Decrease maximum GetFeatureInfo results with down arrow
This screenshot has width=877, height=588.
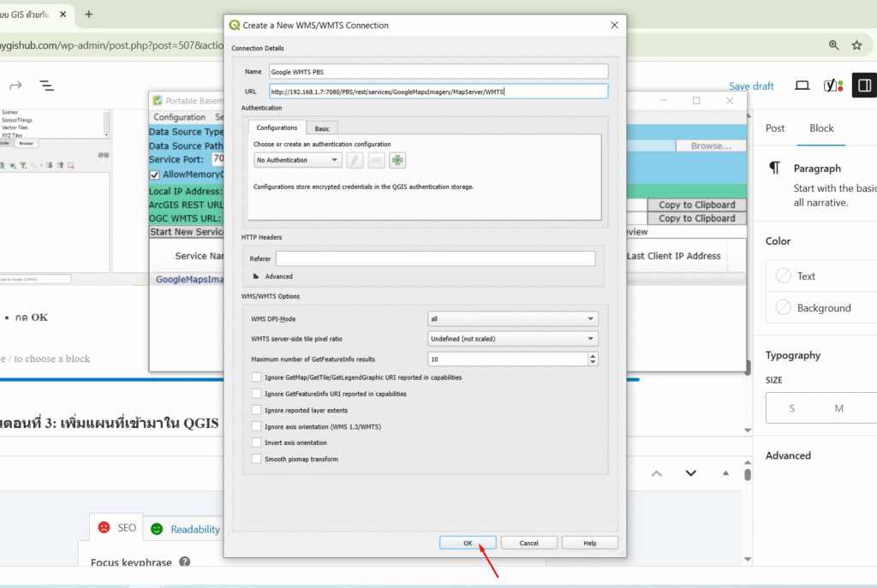593,362
